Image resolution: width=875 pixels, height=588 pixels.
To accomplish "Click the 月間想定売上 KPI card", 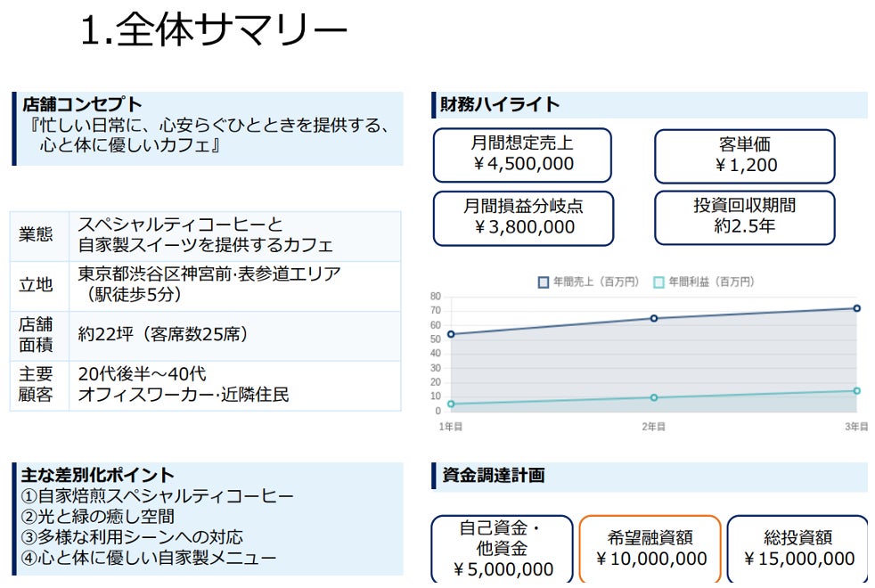I will [522, 154].
